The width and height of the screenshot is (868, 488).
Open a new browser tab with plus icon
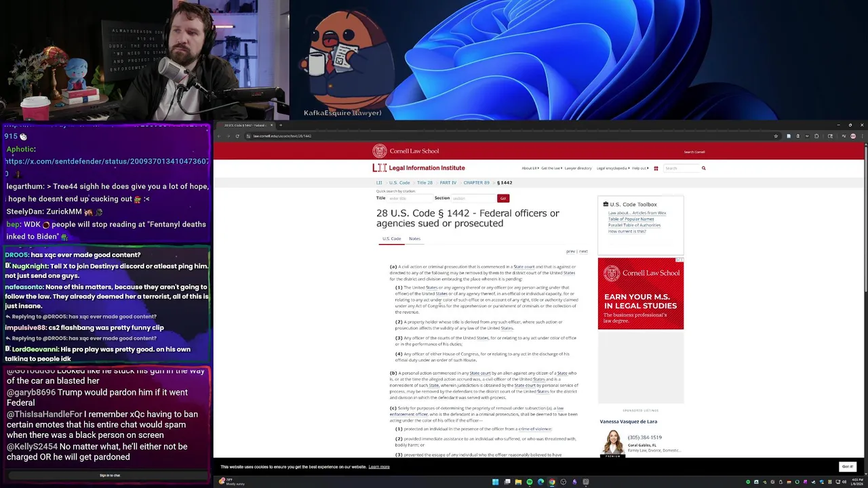pyautogui.click(x=281, y=125)
